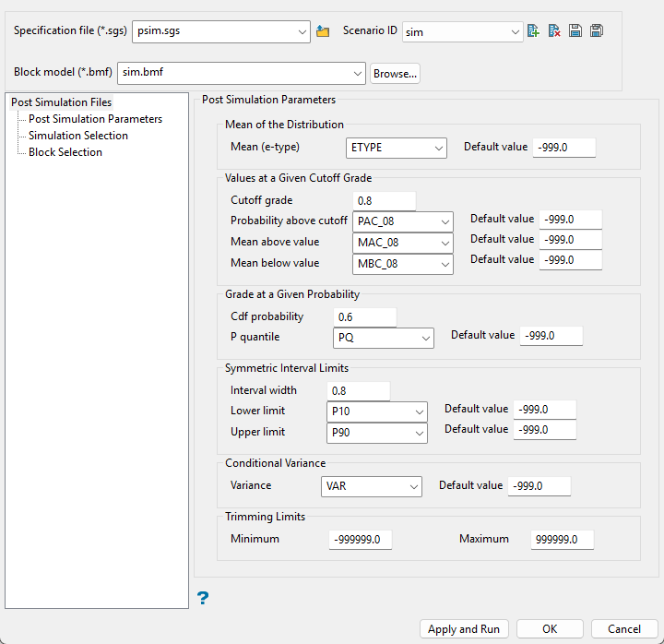
Task: Focus the Trimming Limits Maximum field
Action: (562, 540)
